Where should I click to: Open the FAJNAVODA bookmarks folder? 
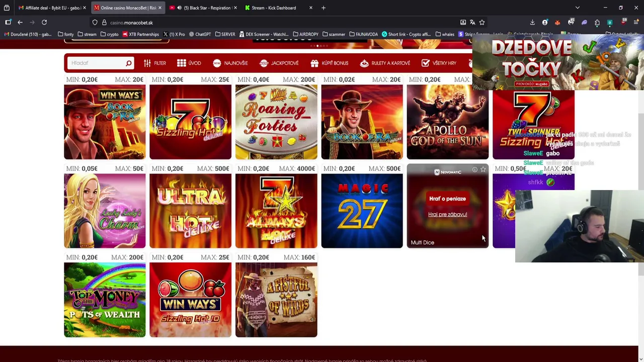pyautogui.click(x=363, y=34)
